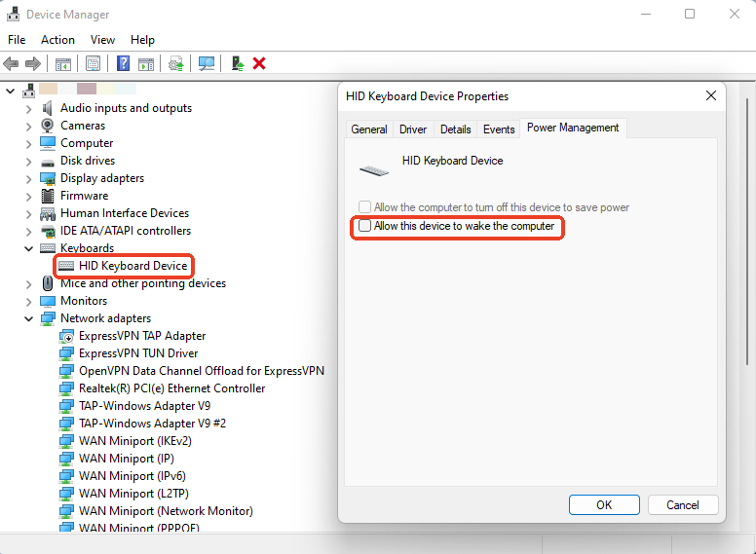
Task: Select the Disk drives icon
Action: coord(47,162)
